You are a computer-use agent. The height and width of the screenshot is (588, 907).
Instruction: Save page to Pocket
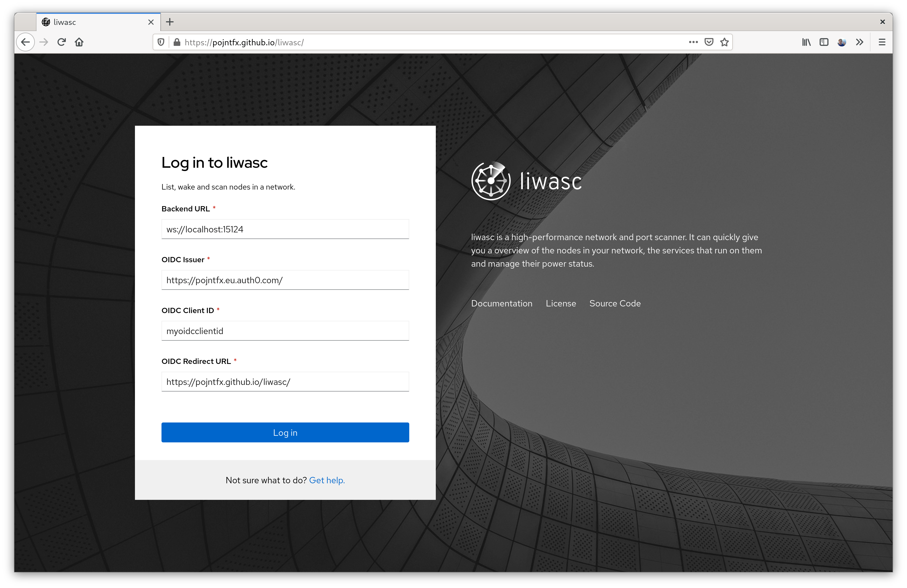[708, 42]
